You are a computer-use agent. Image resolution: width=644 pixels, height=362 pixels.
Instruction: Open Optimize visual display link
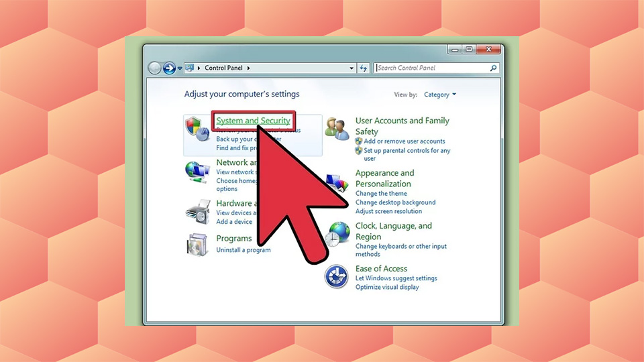[387, 288]
